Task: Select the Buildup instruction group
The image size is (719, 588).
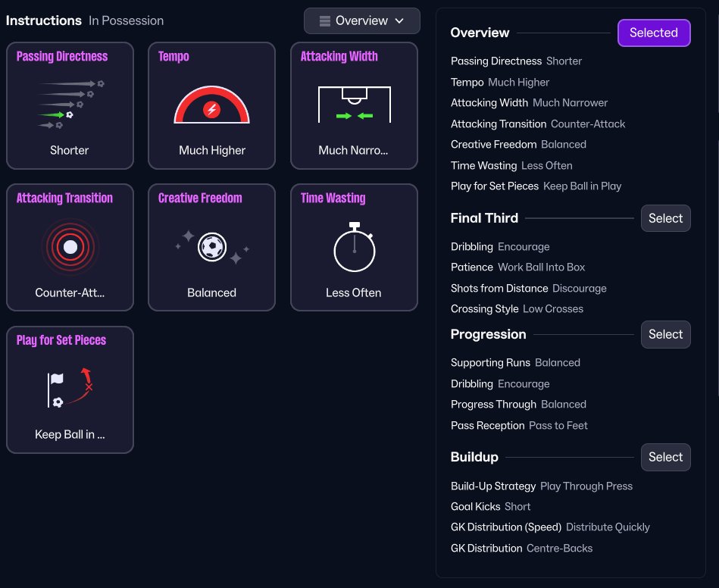Action: (665, 457)
